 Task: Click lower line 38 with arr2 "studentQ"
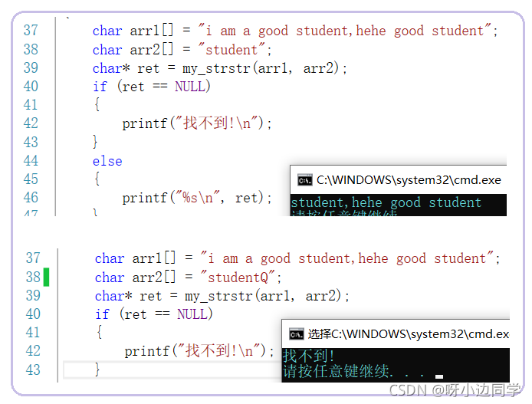[x=188, y=278]
